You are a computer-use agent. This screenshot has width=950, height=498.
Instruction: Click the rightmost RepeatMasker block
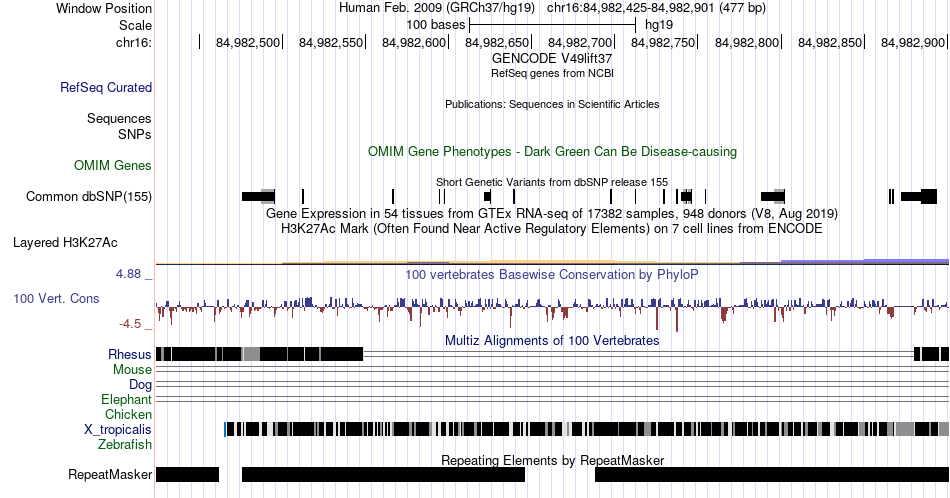pos(772,474)
